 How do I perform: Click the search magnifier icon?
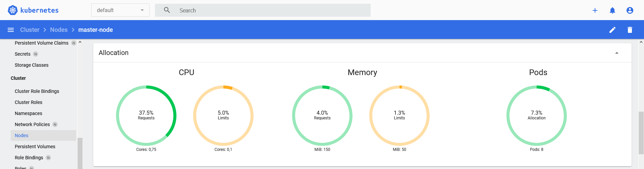click(x=167, y=10)
